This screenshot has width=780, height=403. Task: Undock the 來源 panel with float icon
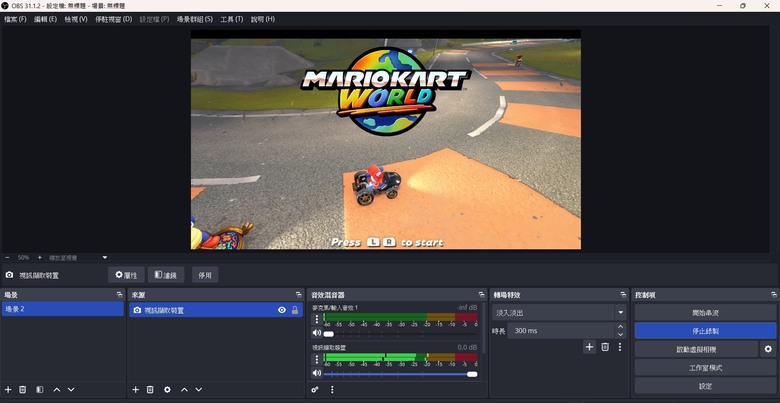298,295
